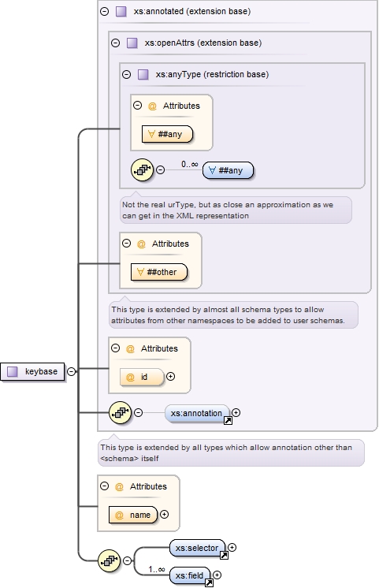Image resolution: width=379 pixels, height=588 pixels.
Task: Select the id attribute node
Action: point(142,378)
